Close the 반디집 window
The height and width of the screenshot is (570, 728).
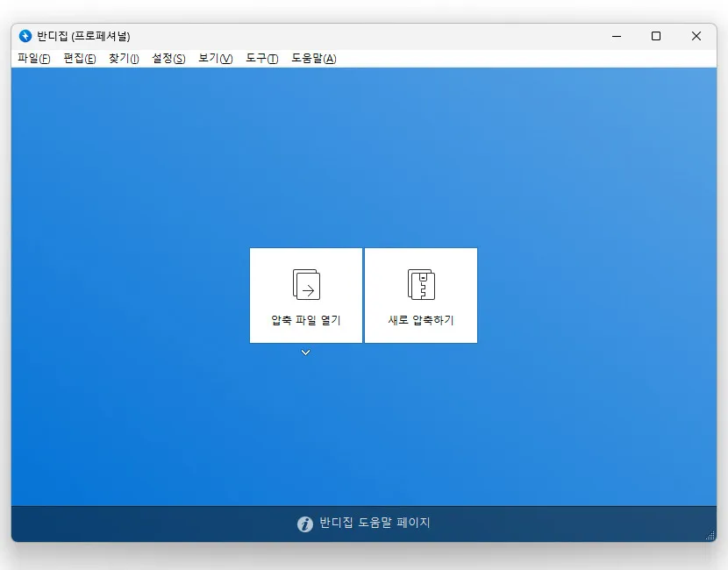point(696,36)
